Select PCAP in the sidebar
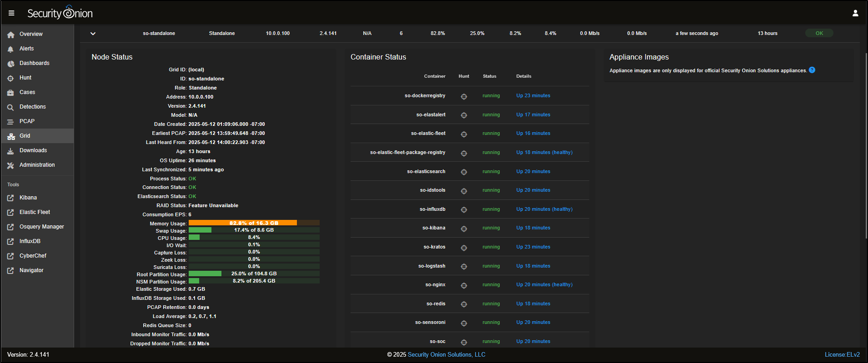Viewport: 868px width, 363px height. [27, 121]
